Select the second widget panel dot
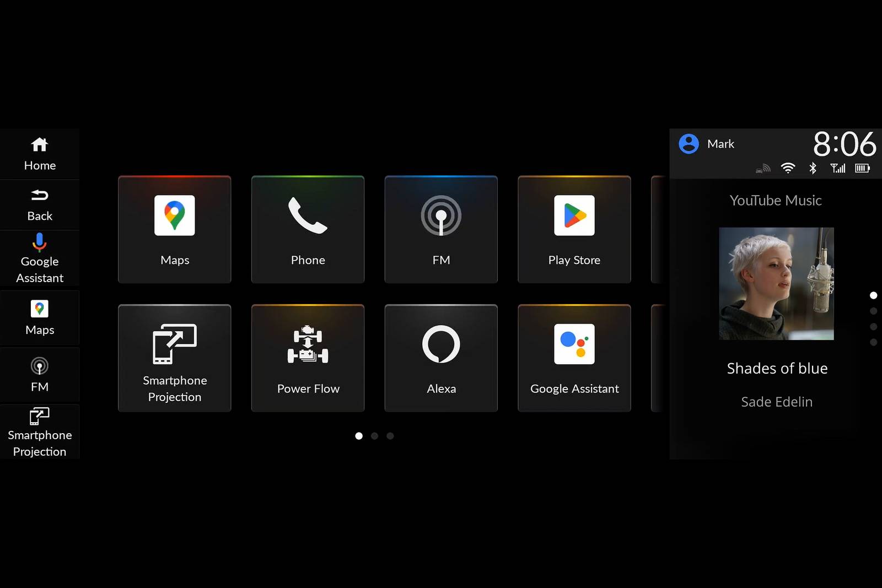This screenshot has width=882, height=588. coord(873,311)
